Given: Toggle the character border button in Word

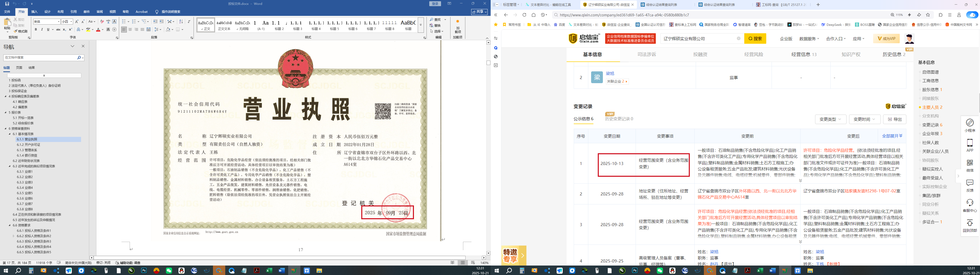Looking at the screenshot, I should pyautogui.click(x=114, y=22).
